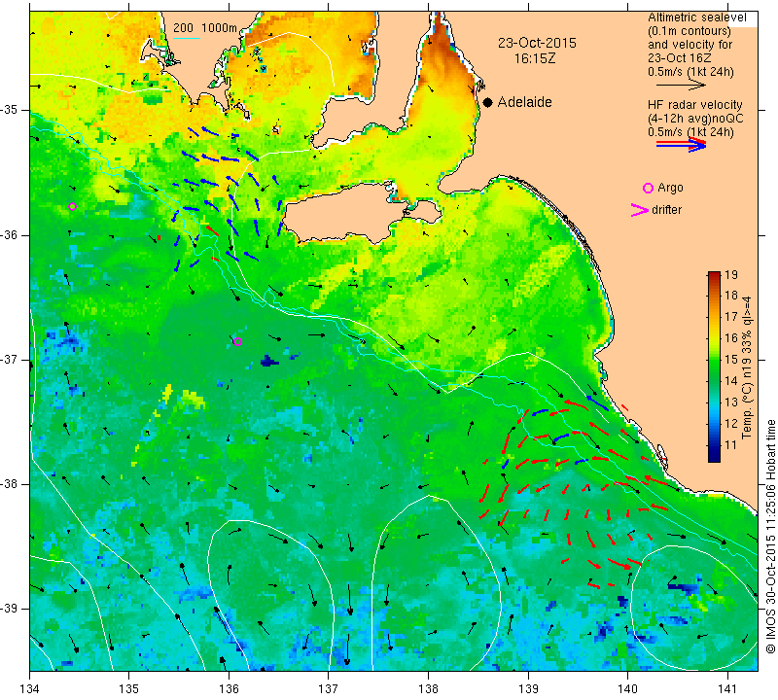This screenshot has height=700, width=778.
Task: Click the date text 23-Oct-2015
Action: click(537, 43)
